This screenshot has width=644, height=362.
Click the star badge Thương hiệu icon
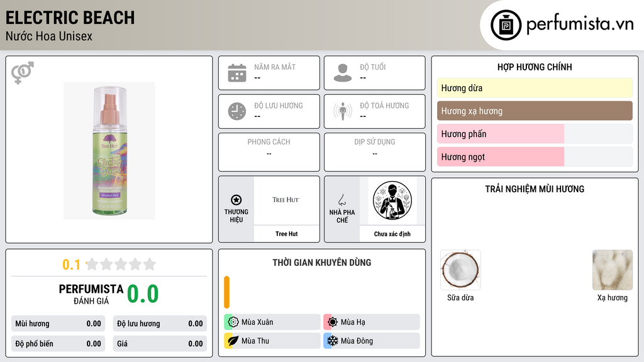click(236, 200)
